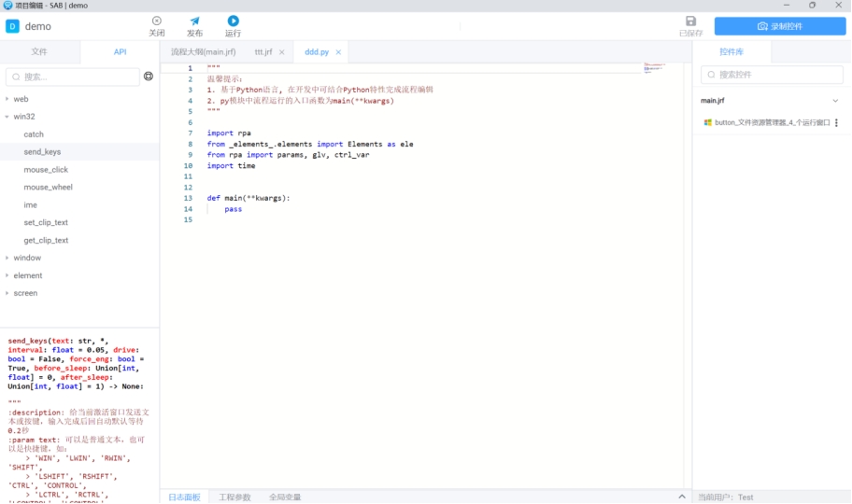
Task: Click the 当前用户: Test status text
Action: click(x=726, y=497)
